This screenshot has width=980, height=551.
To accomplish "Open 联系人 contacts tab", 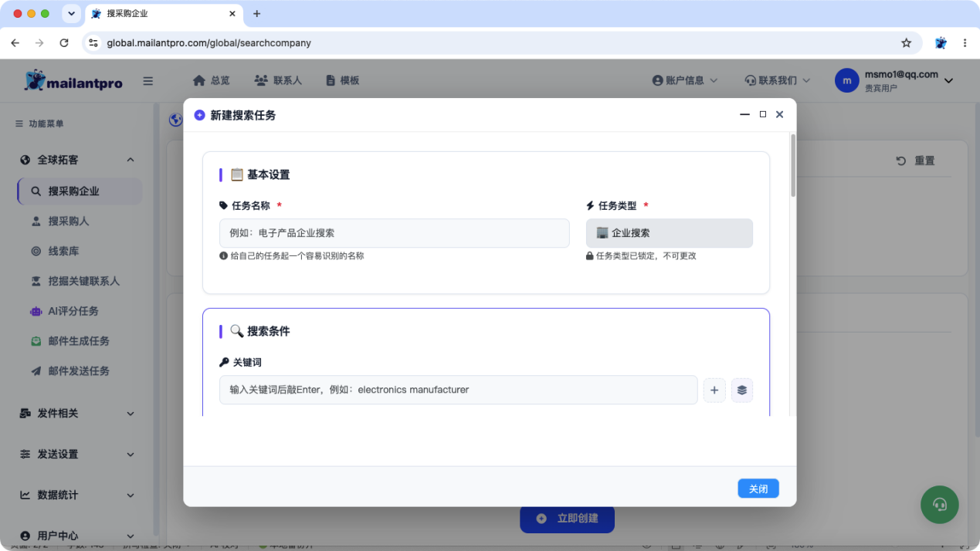I will tap(278, 80).
